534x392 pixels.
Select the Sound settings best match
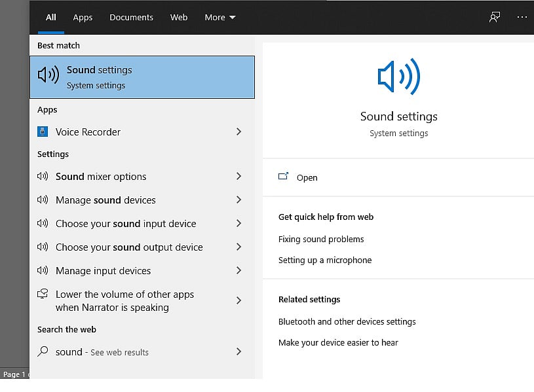pos(142,77)
